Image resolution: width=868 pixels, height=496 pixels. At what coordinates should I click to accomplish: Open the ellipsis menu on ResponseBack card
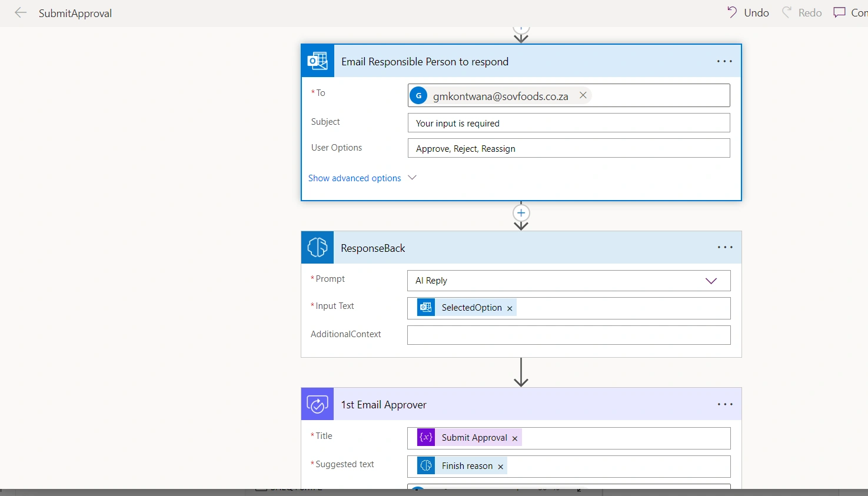[725, 248]
